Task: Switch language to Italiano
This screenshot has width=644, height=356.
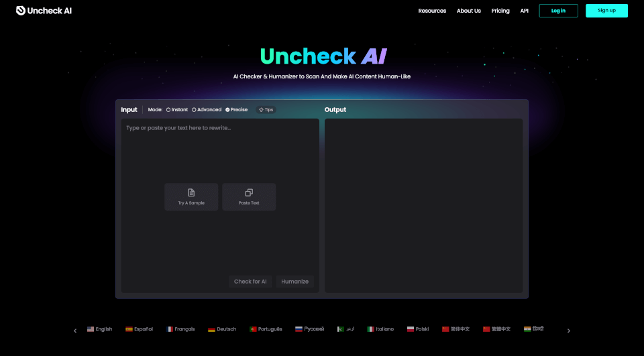Action: (380, 329)
